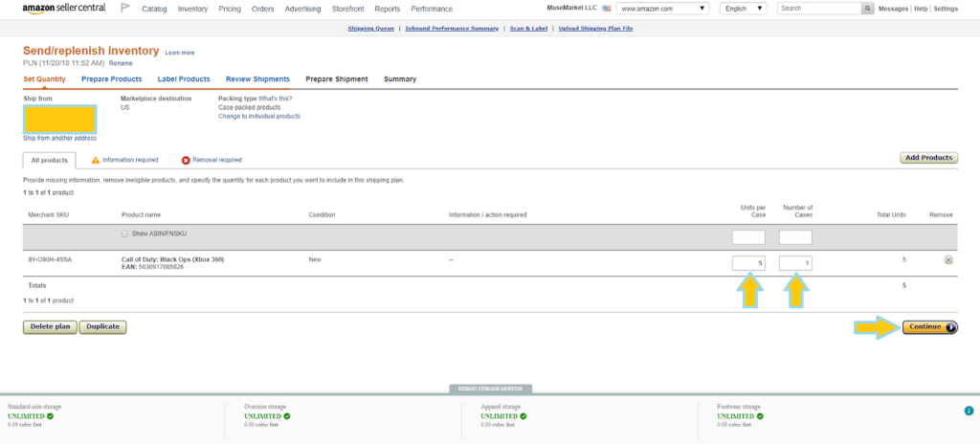Open Help link in header

click(921, 9)
